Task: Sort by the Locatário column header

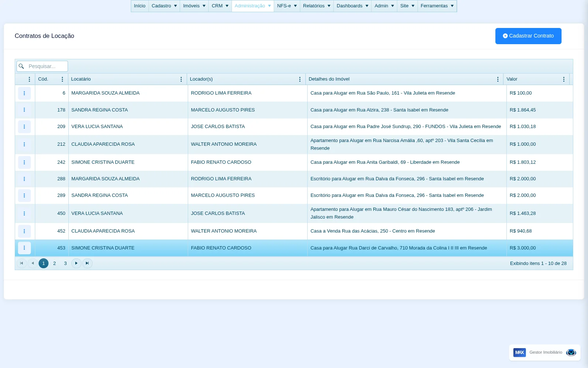Action: pos(81,79)
